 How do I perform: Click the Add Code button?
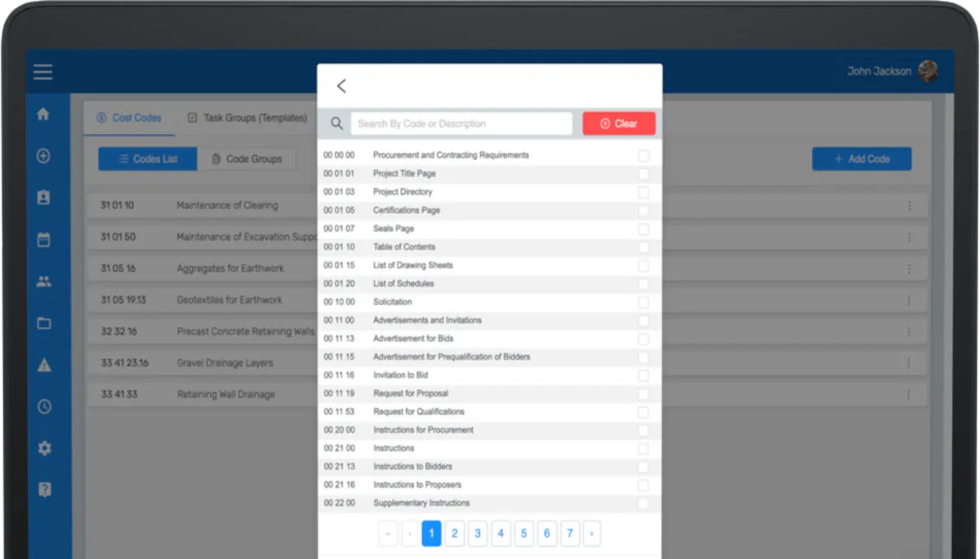click(862, 159)
